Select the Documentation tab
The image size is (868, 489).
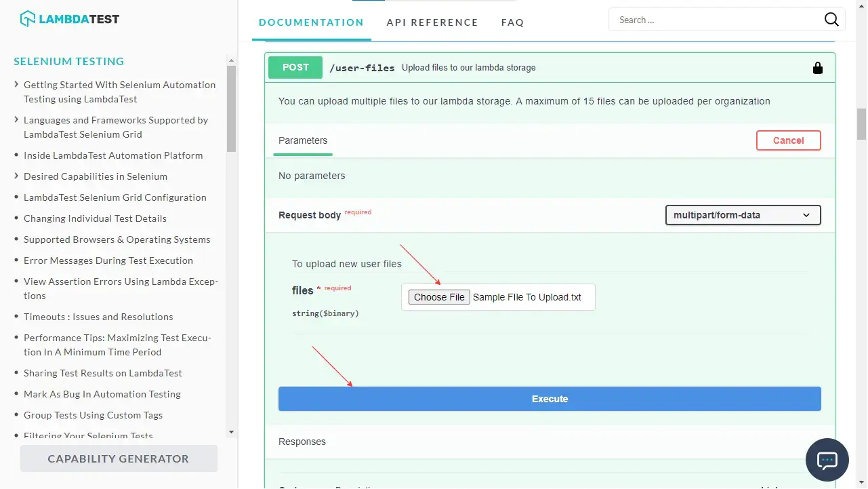311,22
